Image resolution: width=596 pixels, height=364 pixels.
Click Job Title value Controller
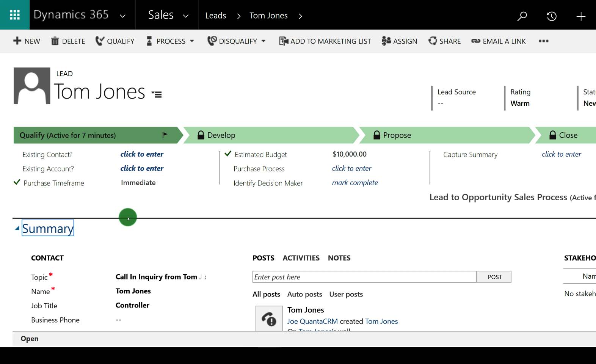[x=132, y=305]
